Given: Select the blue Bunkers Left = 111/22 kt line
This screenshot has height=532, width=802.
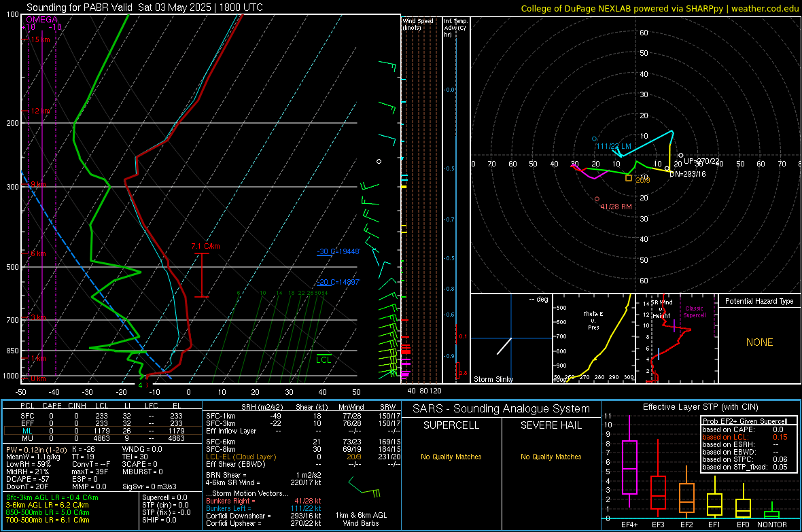Looking at the screenshot, I should [x=263, y=508].
